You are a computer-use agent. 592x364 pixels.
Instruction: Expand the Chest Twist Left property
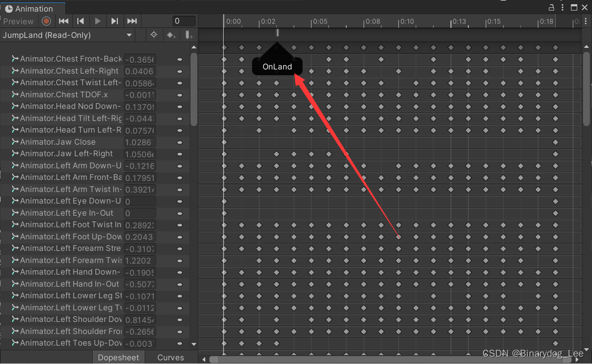(x=15, y=83)
